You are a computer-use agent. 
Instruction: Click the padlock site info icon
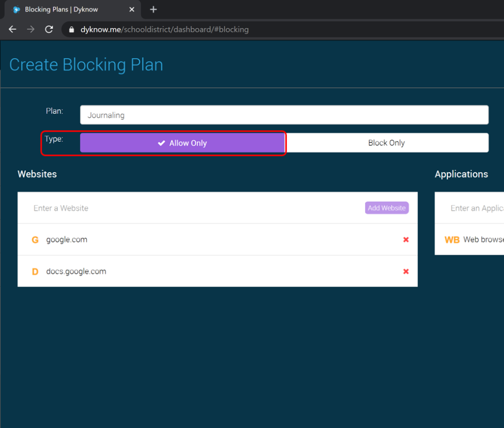click(x=71, y=30)
